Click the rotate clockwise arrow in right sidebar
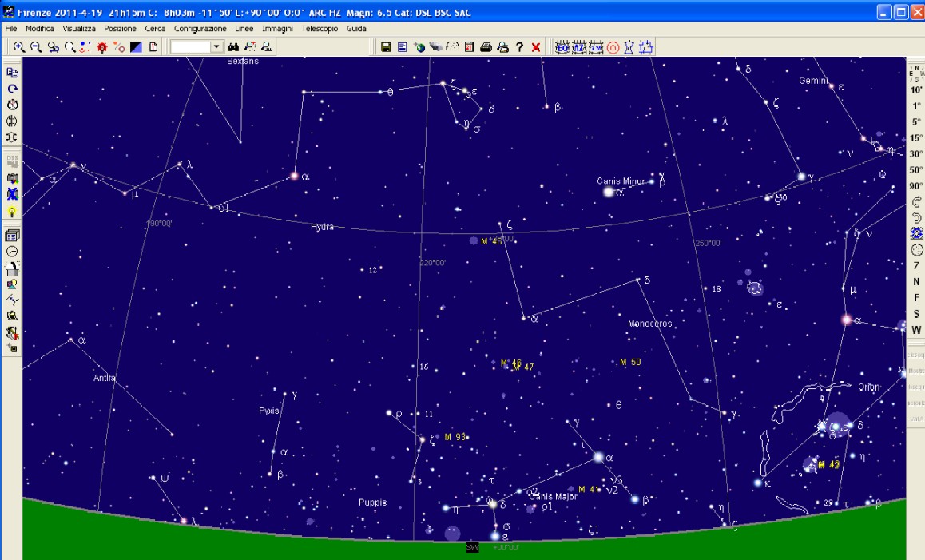The image size is (925, 560). point(916,202)
